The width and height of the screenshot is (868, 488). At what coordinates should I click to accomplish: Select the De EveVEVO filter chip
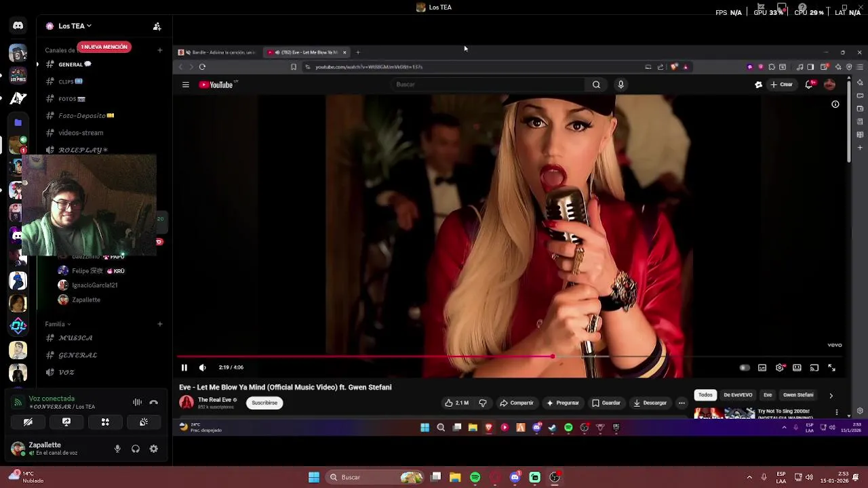pyautogui.click(x=738, y=395)
